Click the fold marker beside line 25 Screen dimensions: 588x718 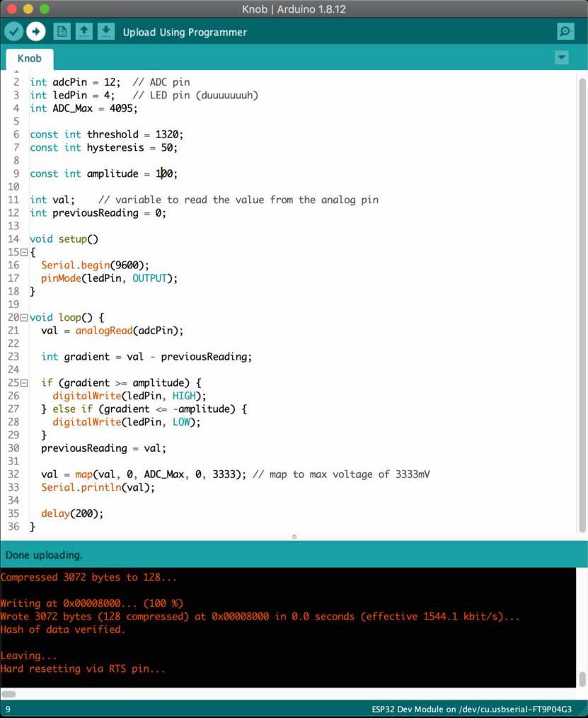23,382
